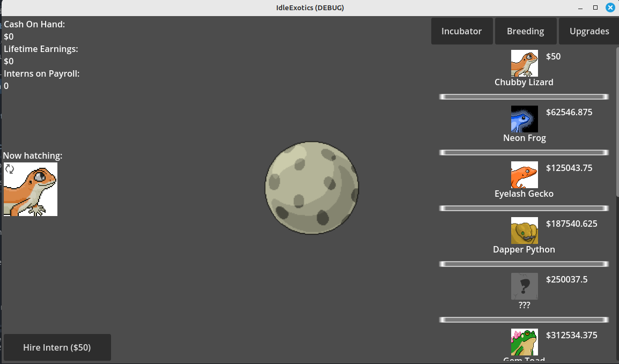Viewport: 619px width, 364px height.
Task: Switch to the Incubator tab
Action: pyautogui.click(x=462, y=31)
